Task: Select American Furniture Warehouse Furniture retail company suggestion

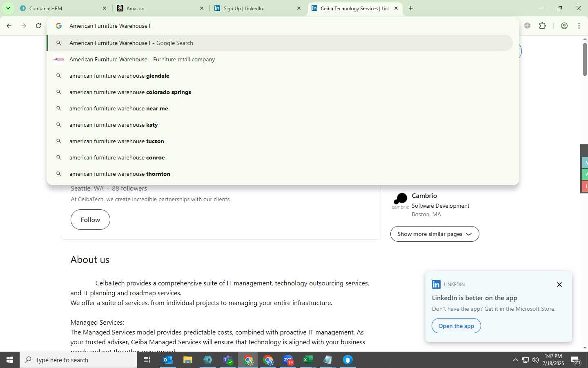Action: pos(280,59)
